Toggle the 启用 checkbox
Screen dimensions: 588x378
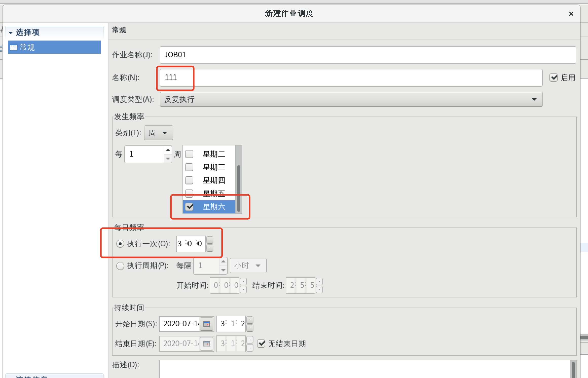click(x=554, y=78)
